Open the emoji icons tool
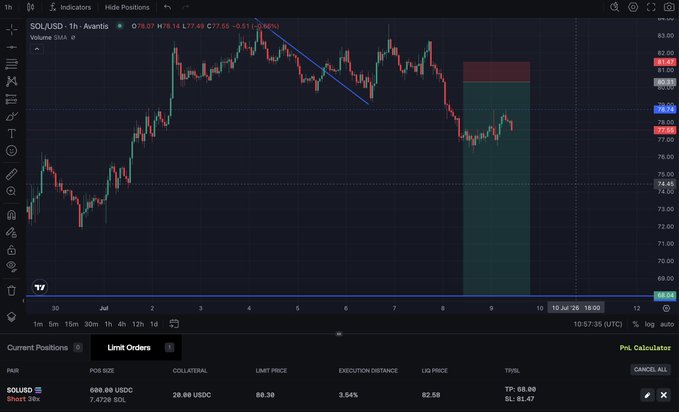679x412 pixels. point(12,151)
